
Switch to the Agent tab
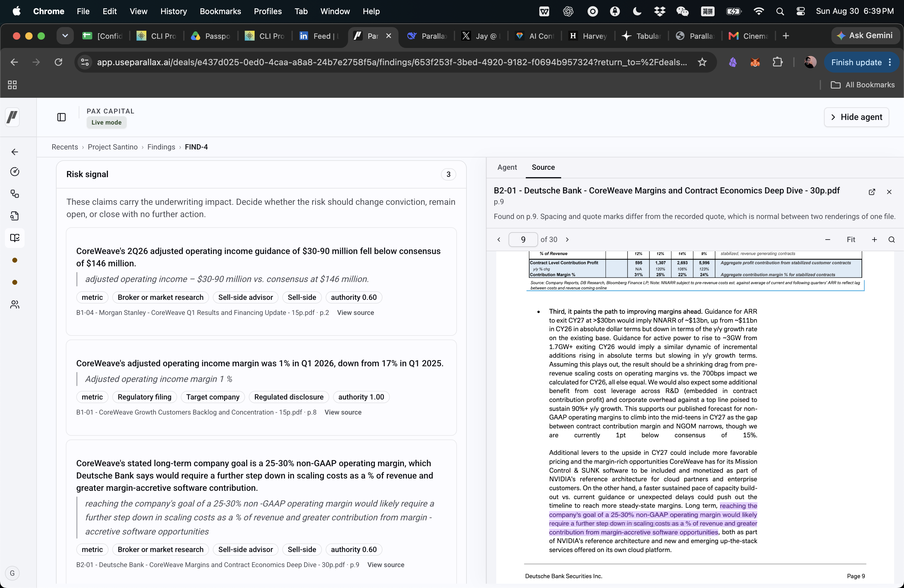pos(507,167)
